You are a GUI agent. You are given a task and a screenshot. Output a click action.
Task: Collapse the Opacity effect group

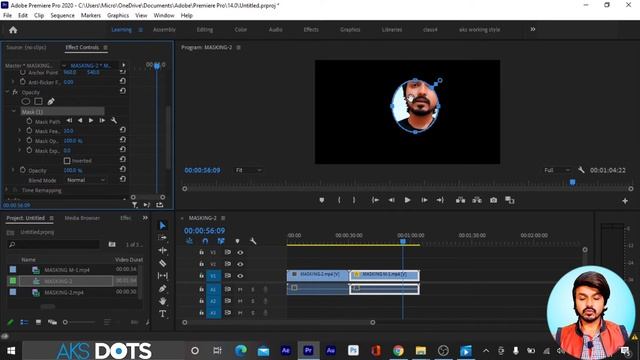(7, 92)
